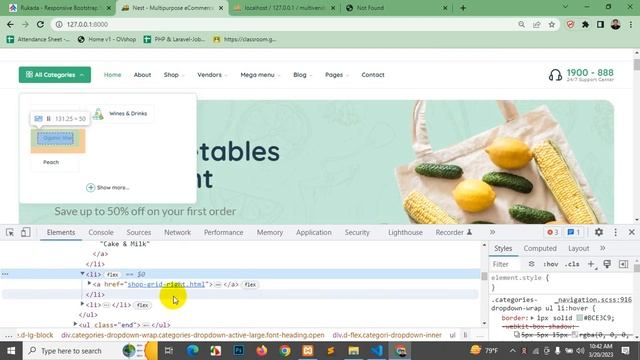Click the Windows Start button
The height and width of the screenshot is (360, 640).
point(11,351)
